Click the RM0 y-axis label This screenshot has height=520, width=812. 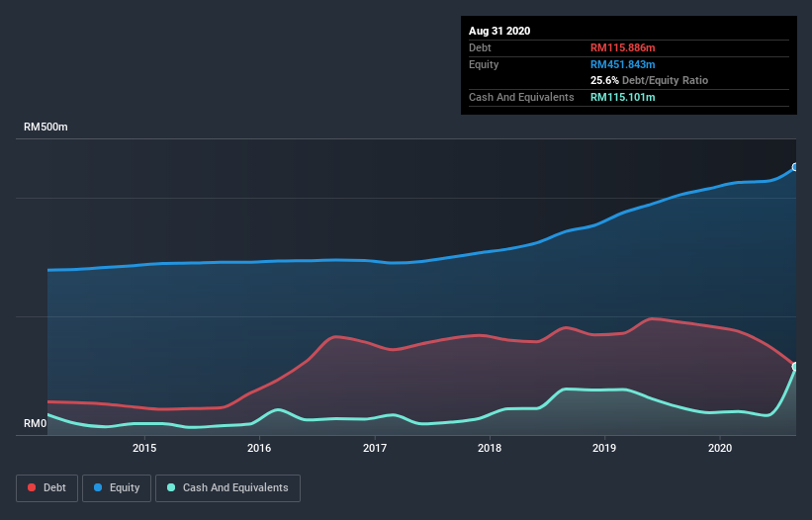[36, 423]
